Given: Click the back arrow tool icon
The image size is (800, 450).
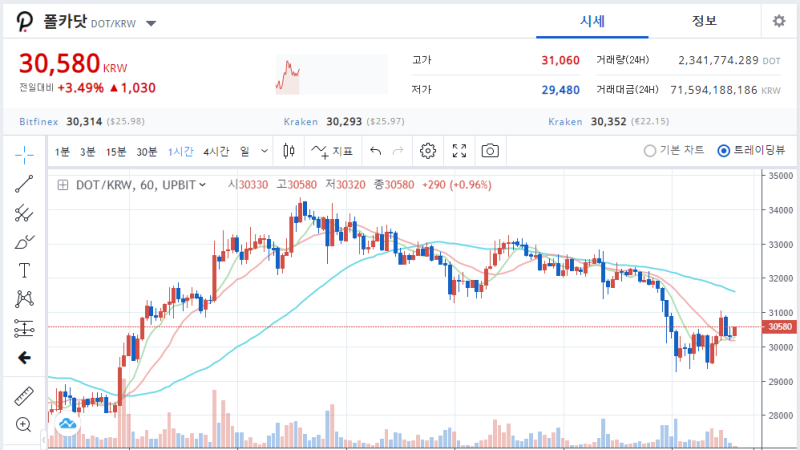Looking at the screenshot, I should [x=24, y=358].
